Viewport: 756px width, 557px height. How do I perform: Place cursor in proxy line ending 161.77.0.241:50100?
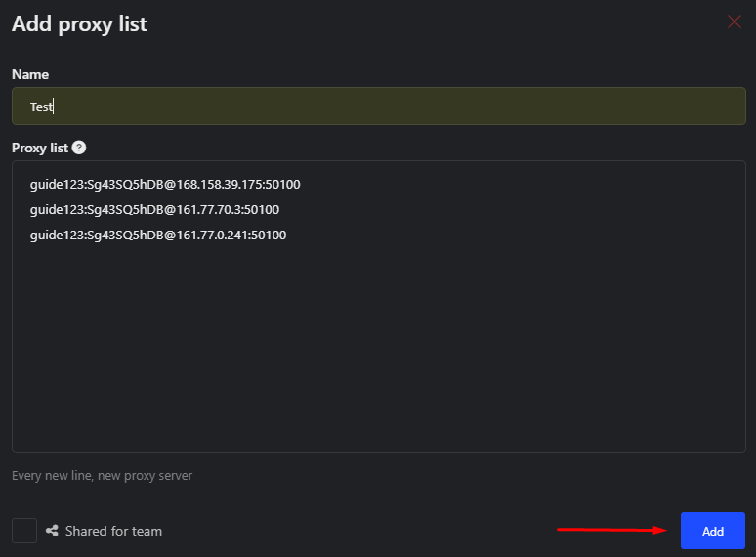coord(158,236)
